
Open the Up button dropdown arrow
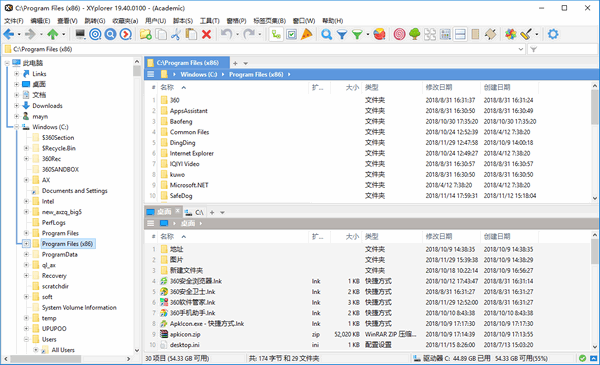click(x=64, y=34)
